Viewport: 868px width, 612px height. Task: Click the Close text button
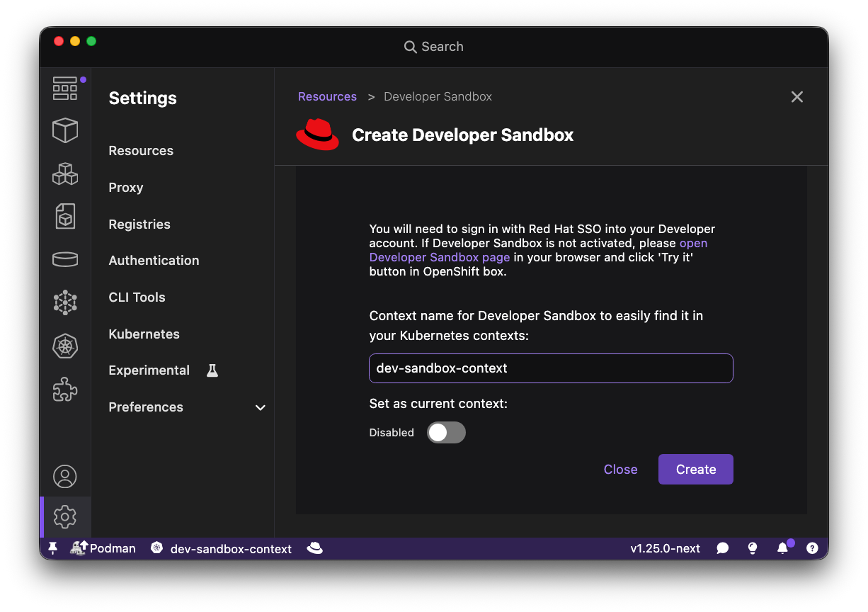621,470
